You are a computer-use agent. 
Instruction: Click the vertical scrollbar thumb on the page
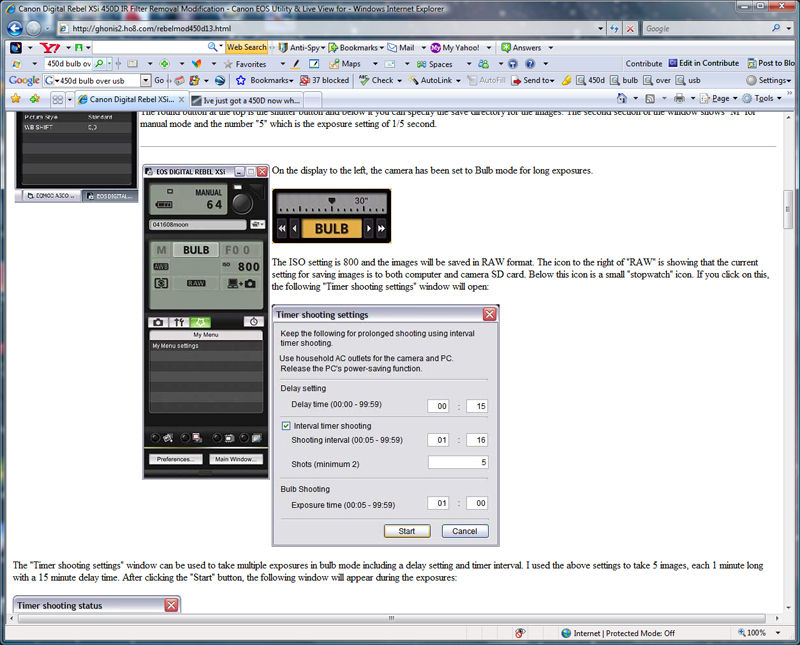click(788, 210)
